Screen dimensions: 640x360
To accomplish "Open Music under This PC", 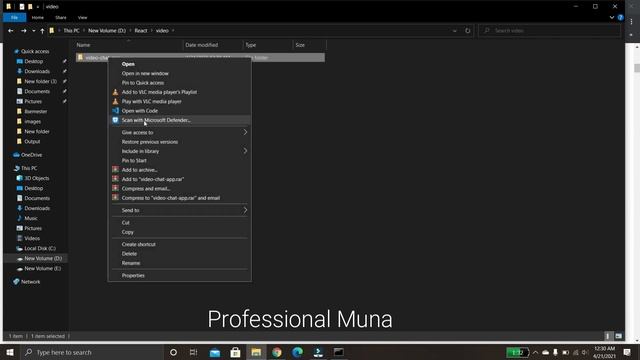I will click(31, 218).
